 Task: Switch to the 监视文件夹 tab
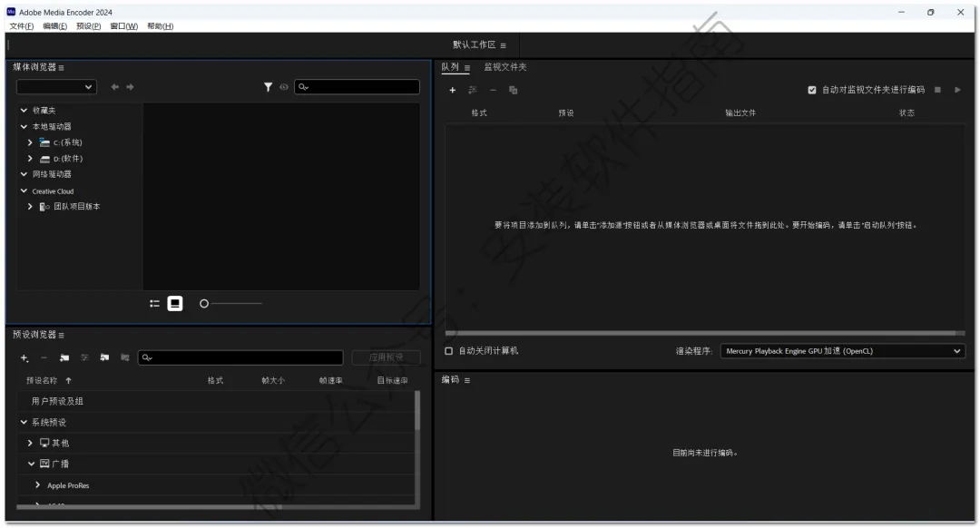pos(505,67)
